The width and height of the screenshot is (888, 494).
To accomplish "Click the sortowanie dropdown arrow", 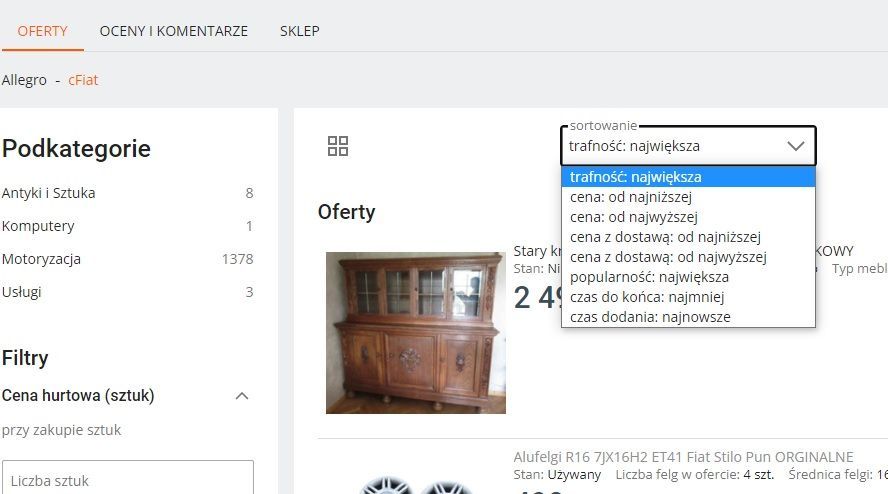I will 796,146.
